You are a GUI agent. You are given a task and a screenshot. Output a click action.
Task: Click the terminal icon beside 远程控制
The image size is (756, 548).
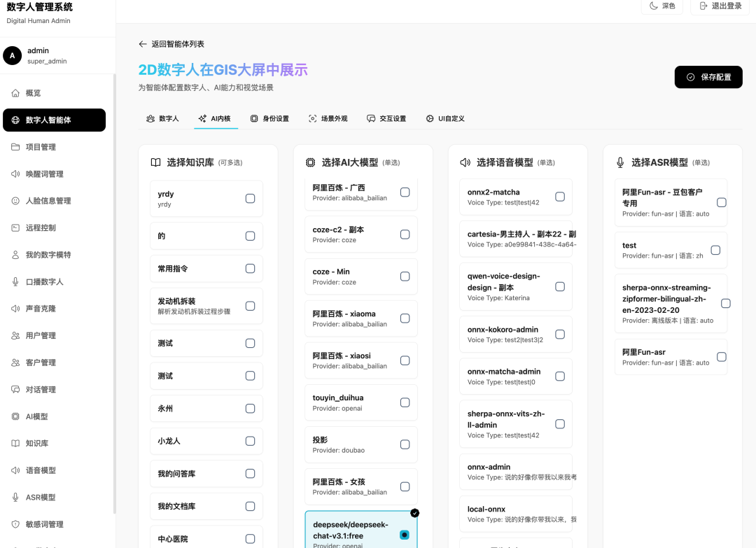(x=15, y=228)
